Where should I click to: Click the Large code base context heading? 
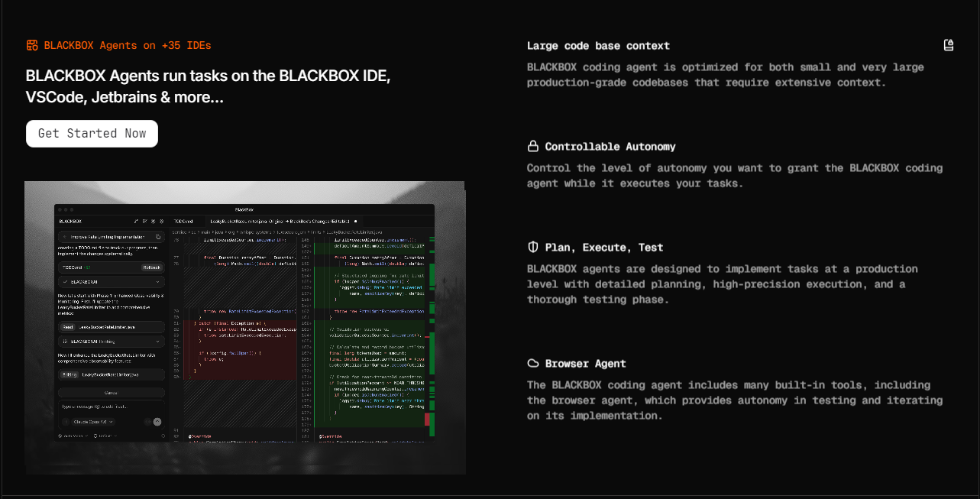tap(598, 45)
